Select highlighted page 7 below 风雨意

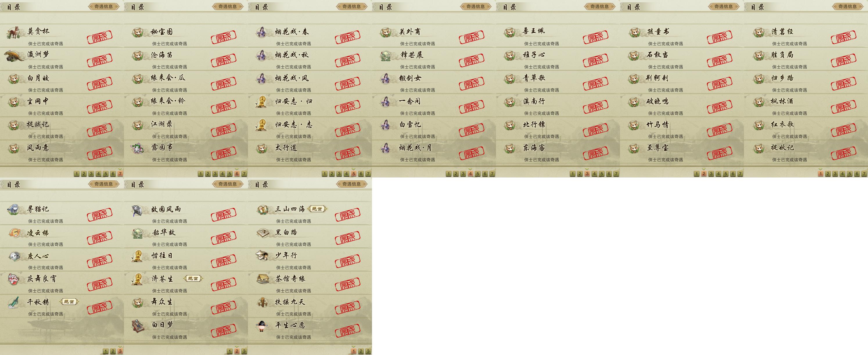[120, 174]
